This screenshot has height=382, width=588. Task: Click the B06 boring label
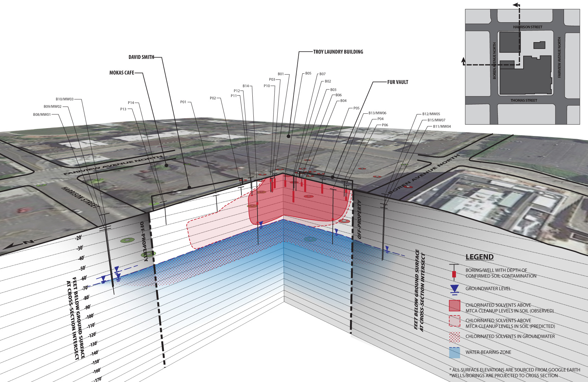pos(339,95)
